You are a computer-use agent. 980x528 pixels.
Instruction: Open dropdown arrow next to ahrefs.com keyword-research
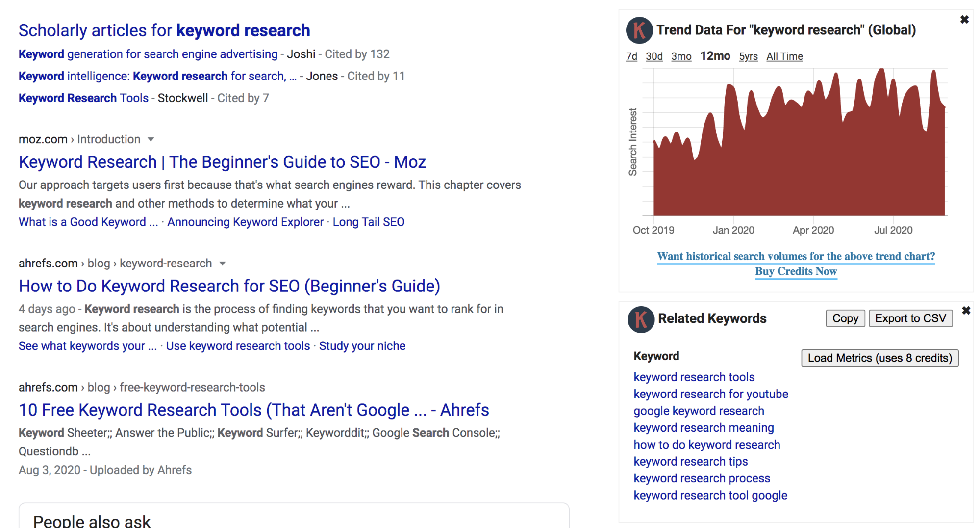(223, 264)
